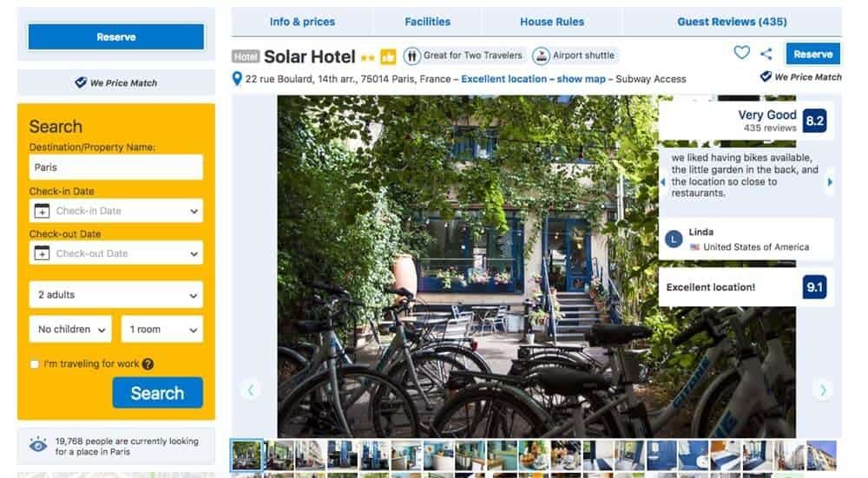868x478 pixels.
Task: Switch to the Facilities tab
Action: pyautogui.click(x=427, y=22)
